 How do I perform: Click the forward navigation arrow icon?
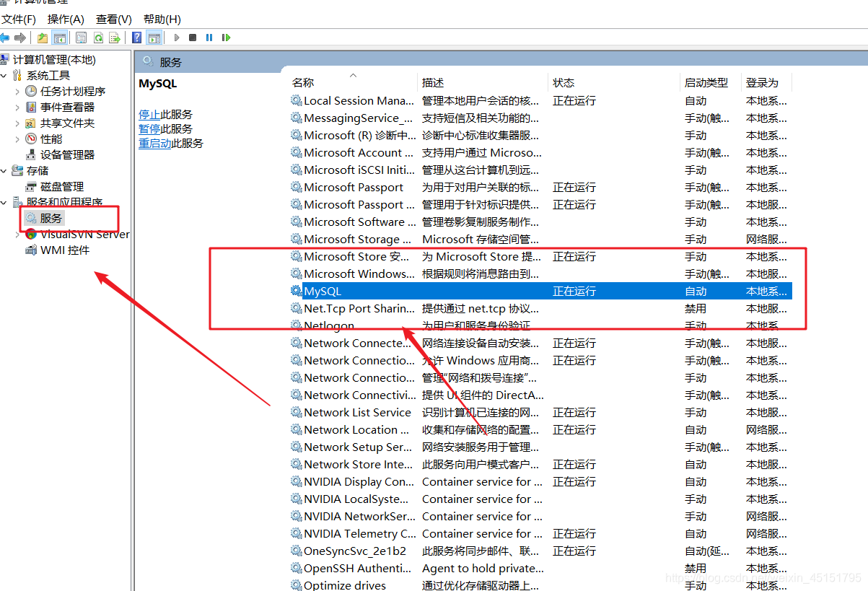[19, 38]
